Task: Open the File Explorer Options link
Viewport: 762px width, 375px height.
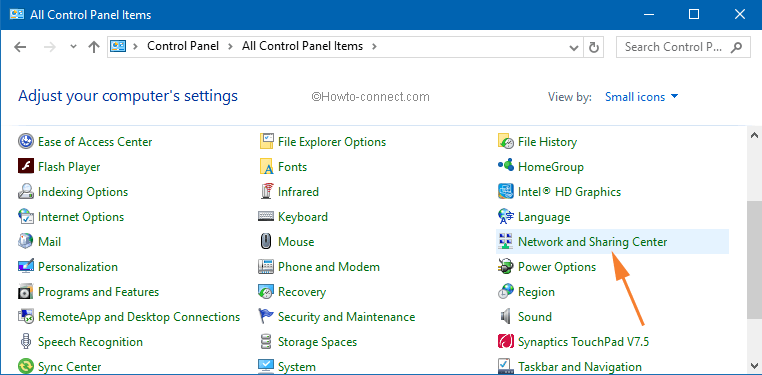Action: coord(332,142)
